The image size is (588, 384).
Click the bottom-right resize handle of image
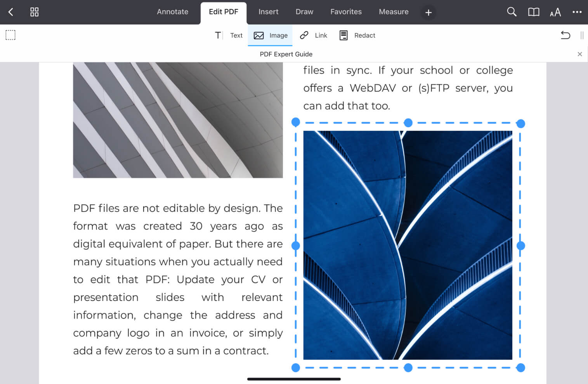[521, 368]
